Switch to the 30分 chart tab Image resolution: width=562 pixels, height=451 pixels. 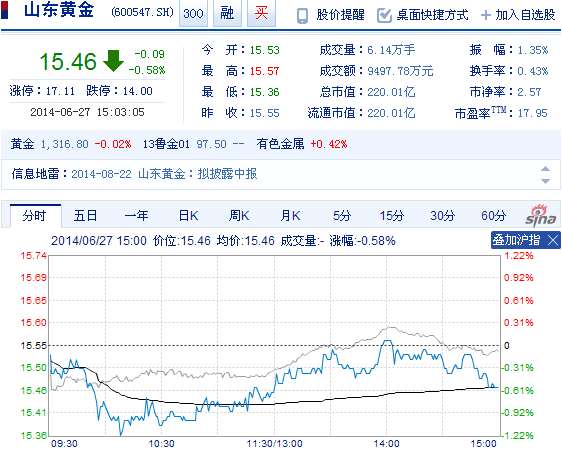click(x=442, y=216)
